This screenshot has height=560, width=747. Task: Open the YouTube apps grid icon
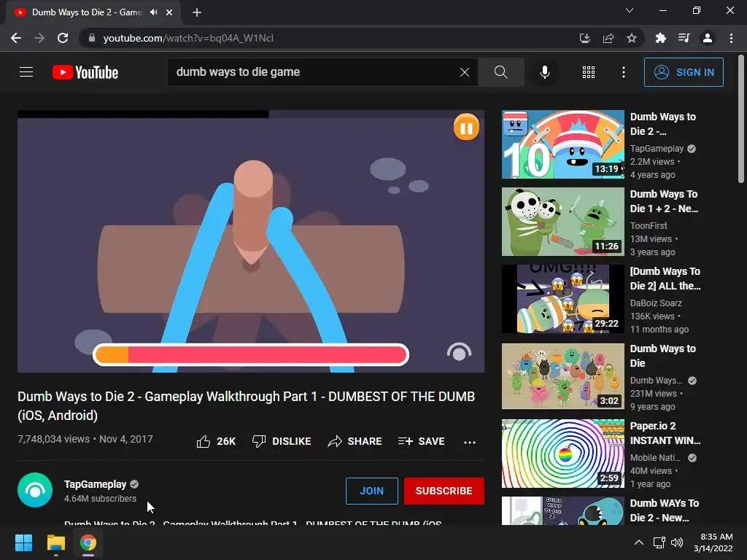click(x=589, y=72)
